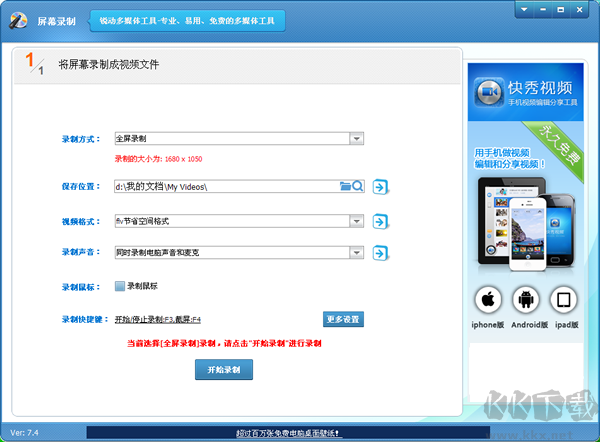This screenshot has width=600, height=442.
Task: Browse for save folder with folder icon
Action: tap(345, 186)
